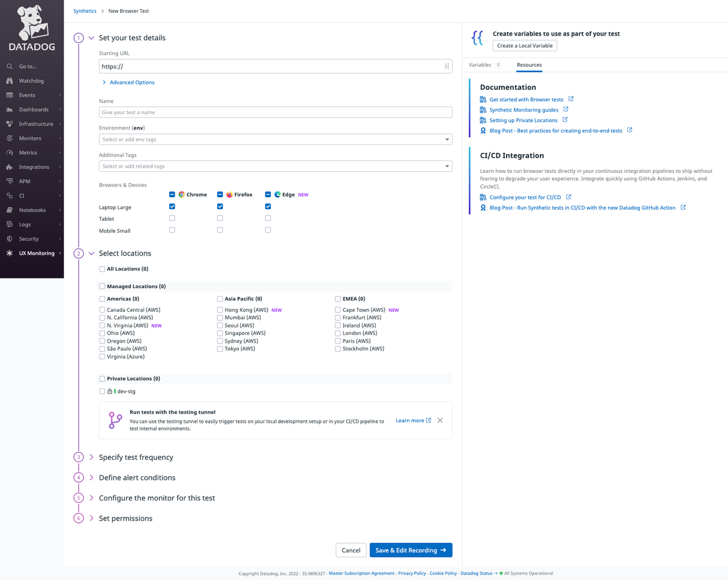Click the Events sidebar icon

[x=9, y=95]
